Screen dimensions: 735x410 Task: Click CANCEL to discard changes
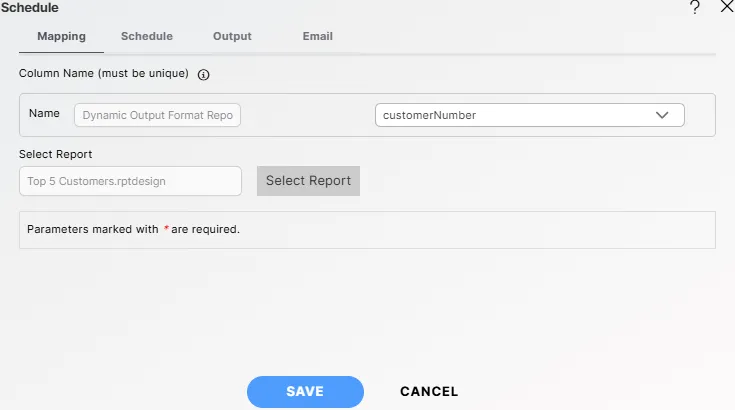point(429,392)
